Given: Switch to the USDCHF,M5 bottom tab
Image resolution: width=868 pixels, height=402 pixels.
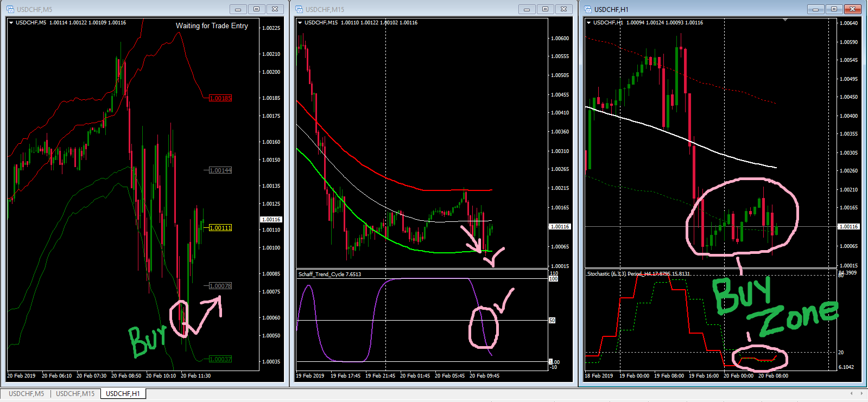Looking at the screenshot, I should (x=26, y=393).
